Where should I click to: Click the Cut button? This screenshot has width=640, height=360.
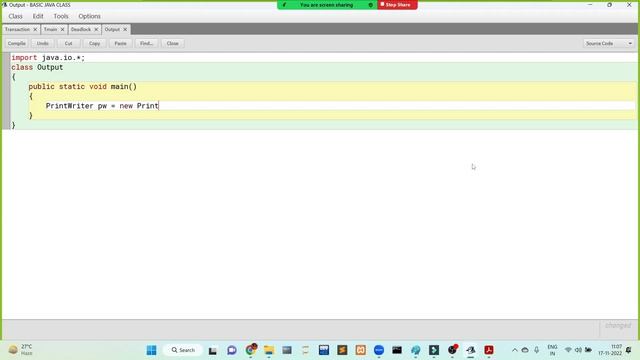click(69, 43)
